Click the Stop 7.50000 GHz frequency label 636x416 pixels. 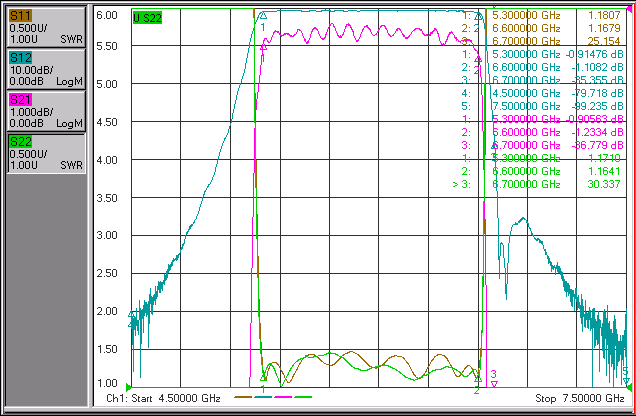(x=580, y=398)
